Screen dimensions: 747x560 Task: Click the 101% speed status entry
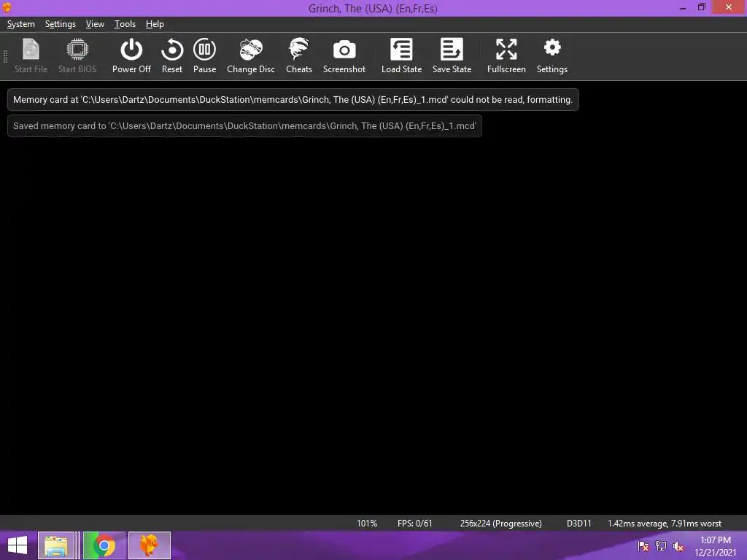tap(367, 524)
